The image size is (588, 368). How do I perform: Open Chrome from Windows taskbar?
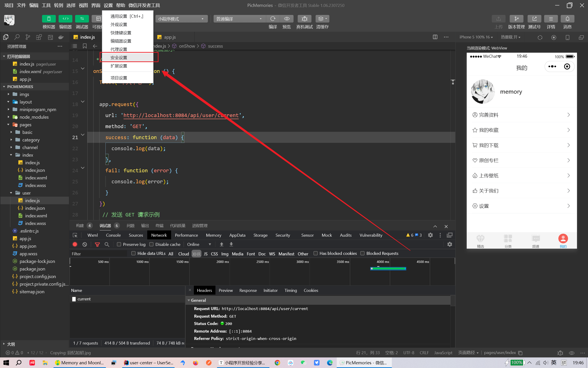tap(277, 363)
